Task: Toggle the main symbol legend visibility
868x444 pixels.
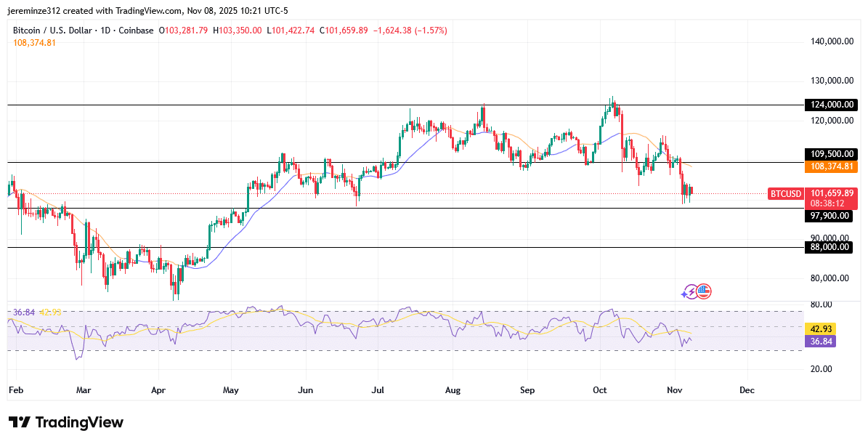Action: [x=53, y=31]
